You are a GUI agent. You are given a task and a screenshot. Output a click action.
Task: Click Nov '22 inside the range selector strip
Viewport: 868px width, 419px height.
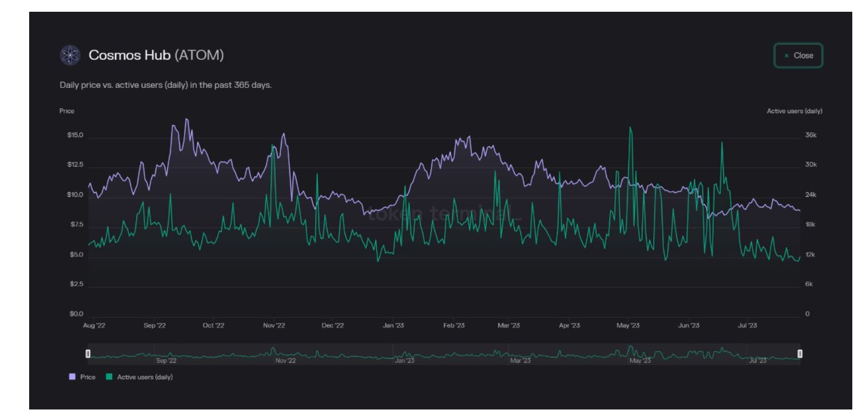(x=285, y=361)
